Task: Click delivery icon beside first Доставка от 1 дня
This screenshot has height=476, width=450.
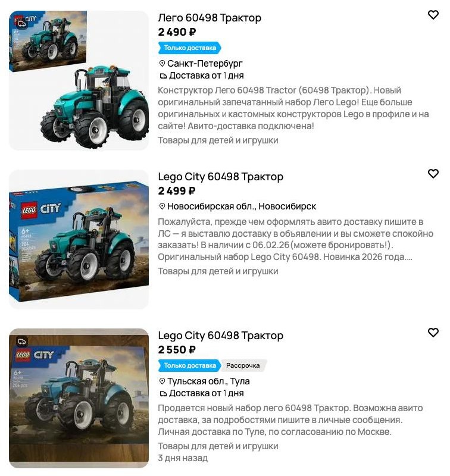Action: 163,76
